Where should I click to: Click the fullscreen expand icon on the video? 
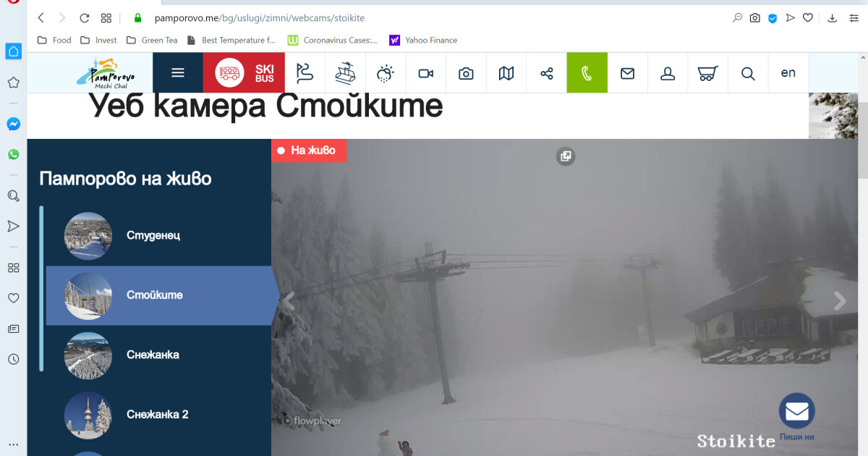point(566,156)
